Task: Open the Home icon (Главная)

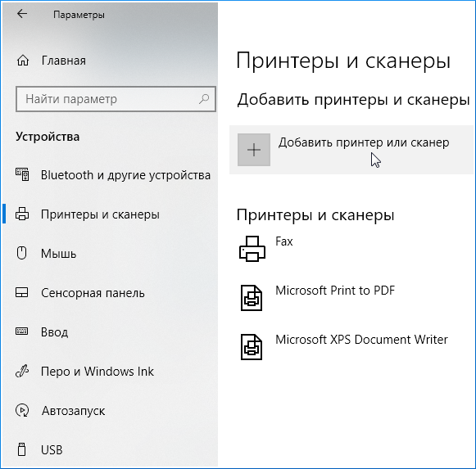Action: click(23, 61)
